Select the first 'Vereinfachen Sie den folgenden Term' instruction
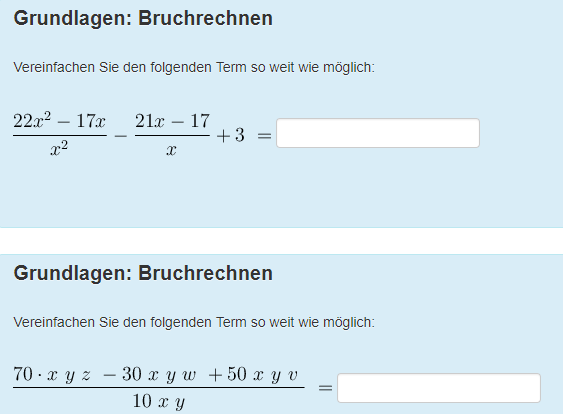The width and height of the screenshot is (563, 414). [194, 68]
